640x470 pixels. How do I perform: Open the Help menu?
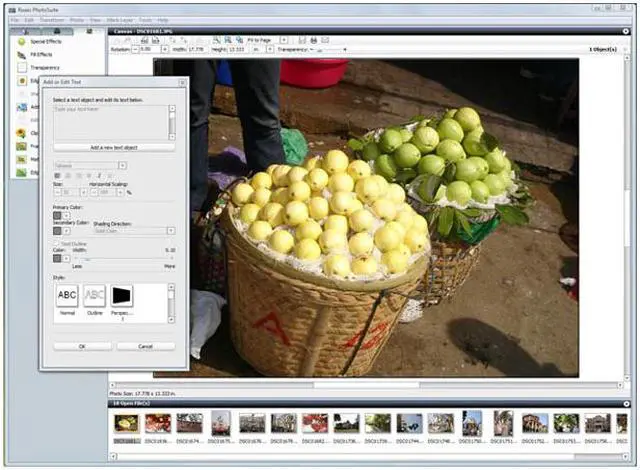(163, 19)
